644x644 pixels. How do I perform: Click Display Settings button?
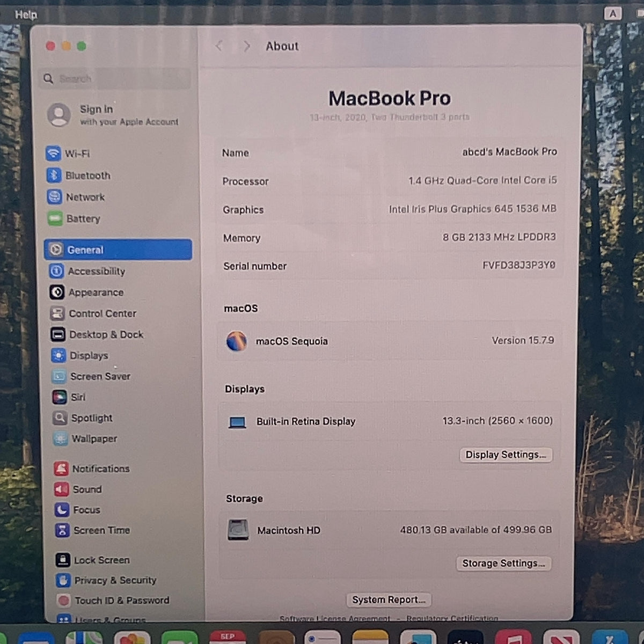506,455
